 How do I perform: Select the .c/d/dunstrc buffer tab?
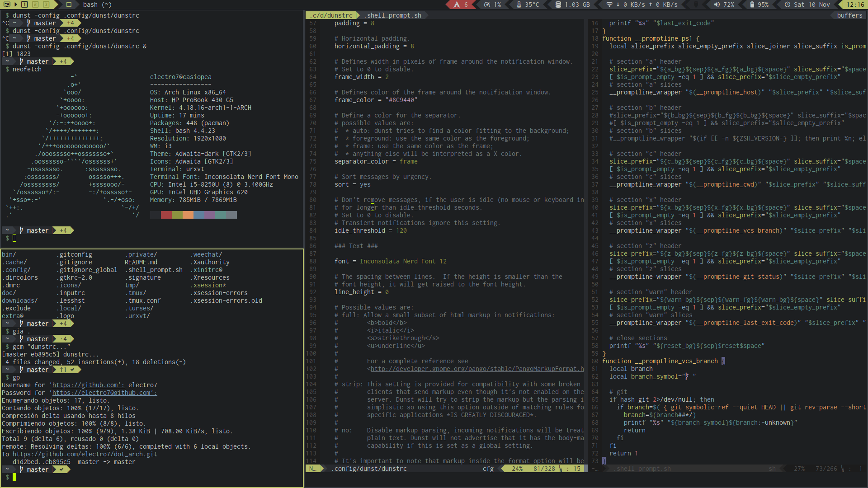(x=331, y=15)
